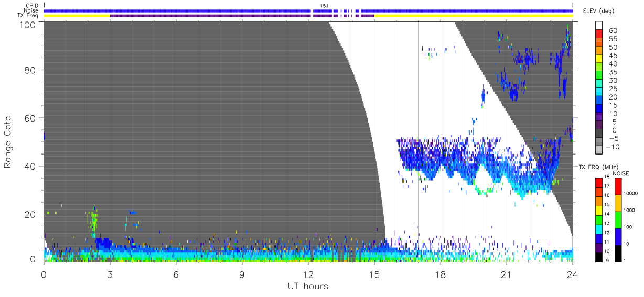Select the black 1–10 noise swatch

[x=618, y=252]
